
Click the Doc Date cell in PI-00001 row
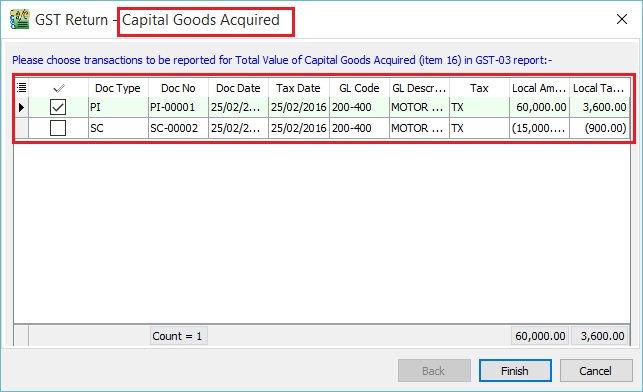[238, 107]
